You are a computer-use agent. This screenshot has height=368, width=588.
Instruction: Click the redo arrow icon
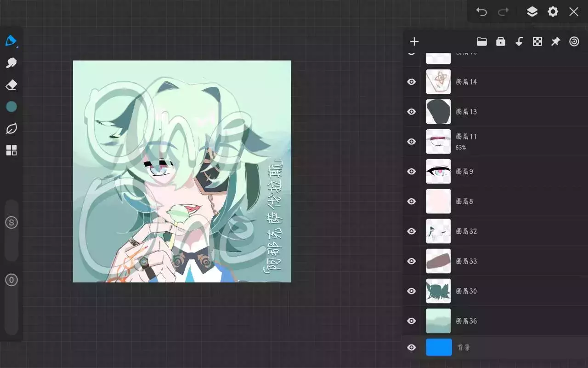[x=504, y=11]
